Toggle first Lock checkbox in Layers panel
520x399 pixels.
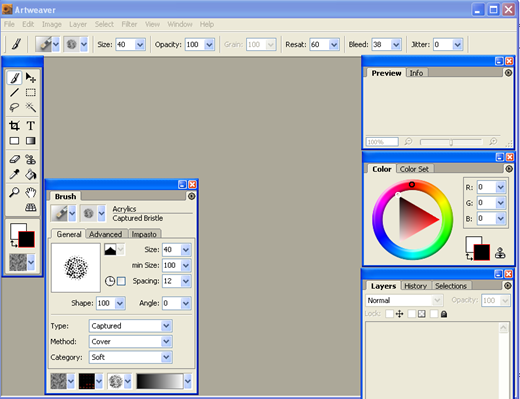click(x=389, y=314)
